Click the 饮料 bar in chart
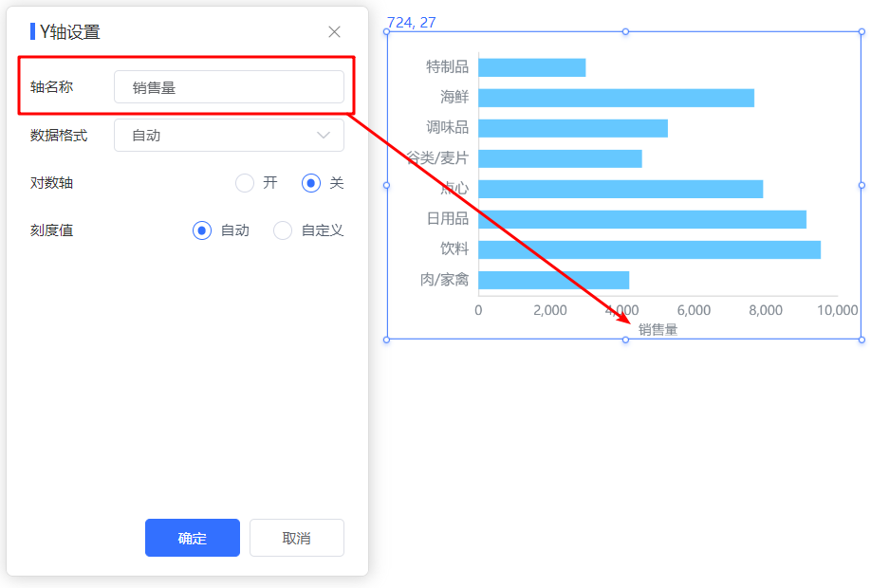 [649, 249]
